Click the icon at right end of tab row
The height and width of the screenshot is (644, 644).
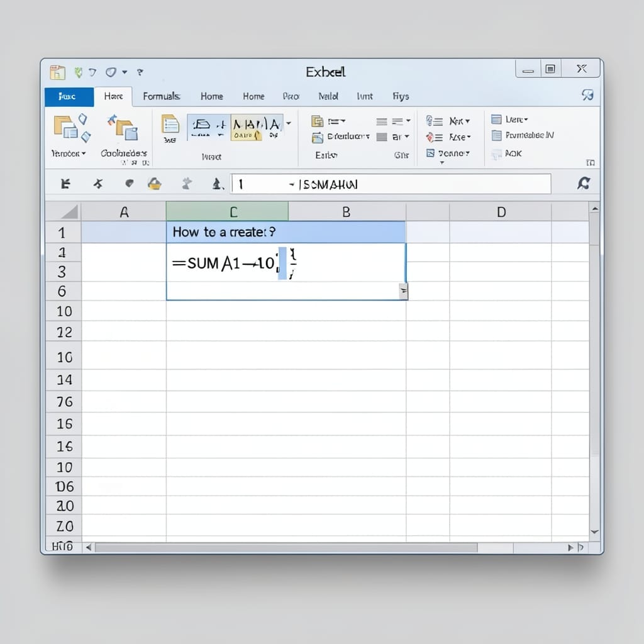point(587,96)
